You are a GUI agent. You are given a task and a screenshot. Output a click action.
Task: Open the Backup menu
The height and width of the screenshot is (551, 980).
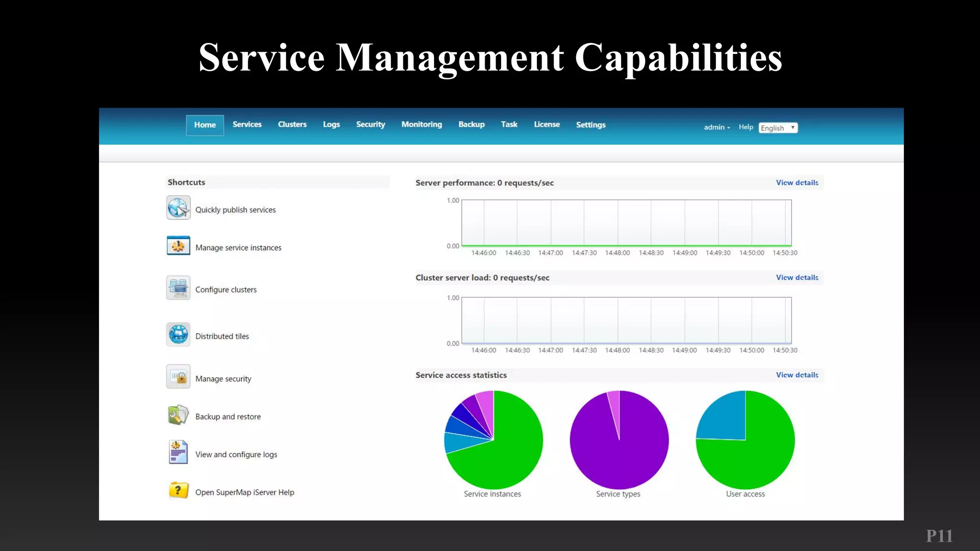(x=471, y=124)
